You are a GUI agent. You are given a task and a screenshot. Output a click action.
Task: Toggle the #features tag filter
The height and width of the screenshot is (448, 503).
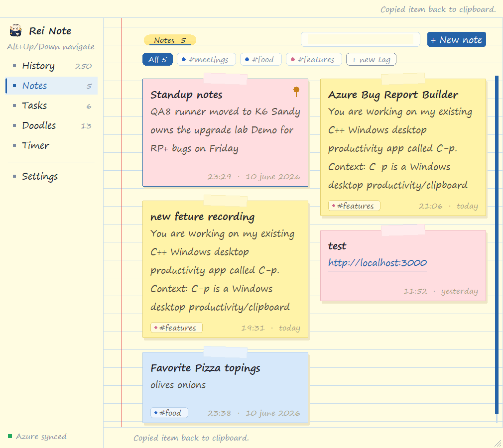pos(314,59)
